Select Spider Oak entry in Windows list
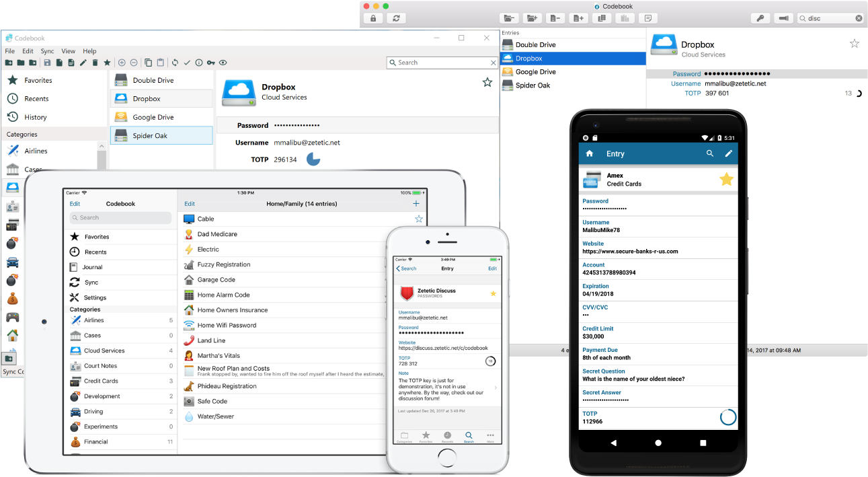The height and width of the screenshot is (477, 868). coord(161,135)
